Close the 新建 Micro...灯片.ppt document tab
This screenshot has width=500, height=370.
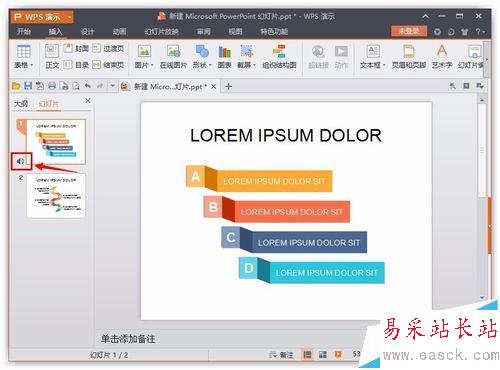tap(214, 87)
